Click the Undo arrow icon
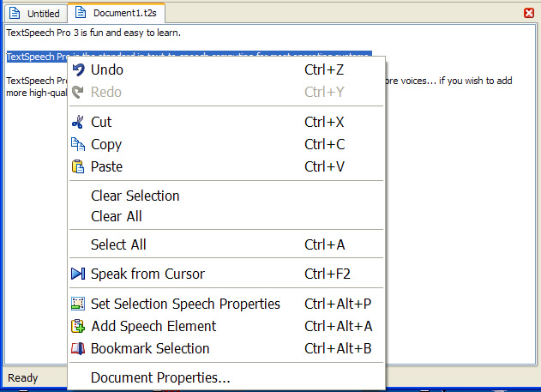The height and width of the screenshot is (392, 541). point(78,69)
